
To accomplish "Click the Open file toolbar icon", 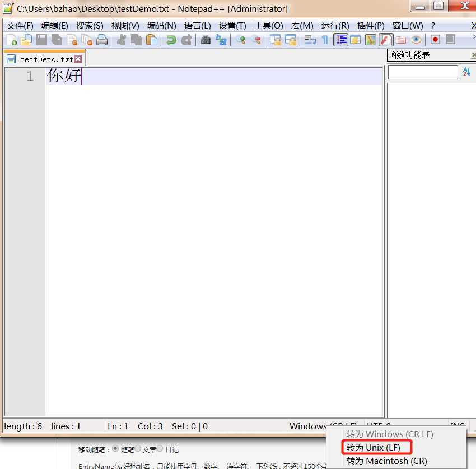I will 26,40.
